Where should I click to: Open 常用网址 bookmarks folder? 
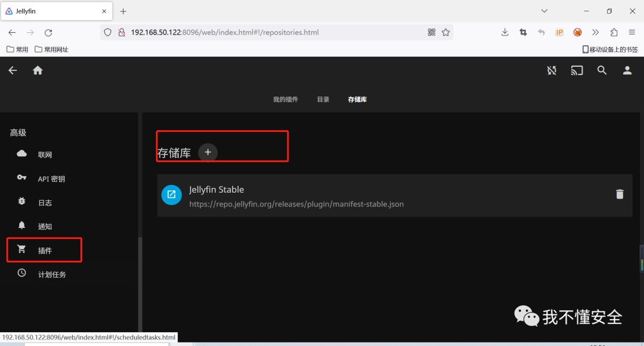pos(51,50)
